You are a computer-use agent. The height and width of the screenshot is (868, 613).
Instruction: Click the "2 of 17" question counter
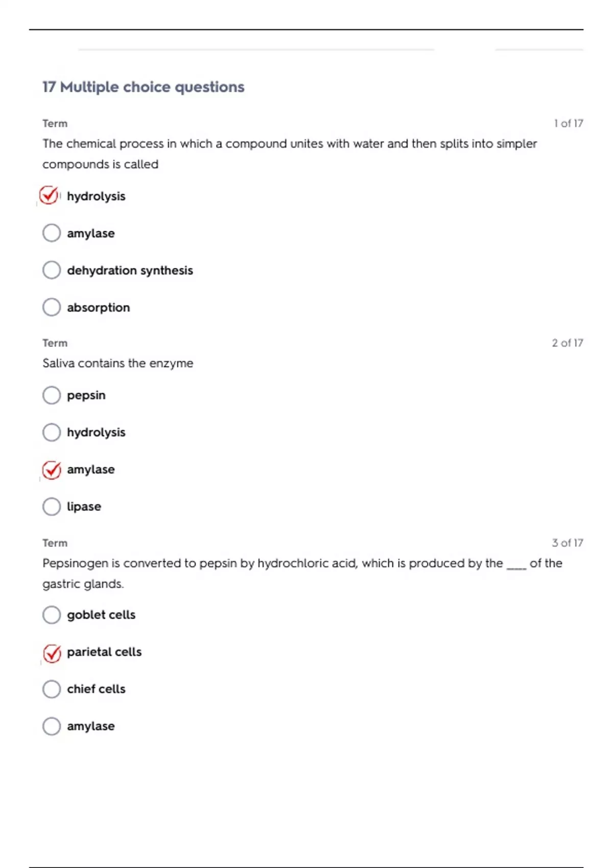567,343
